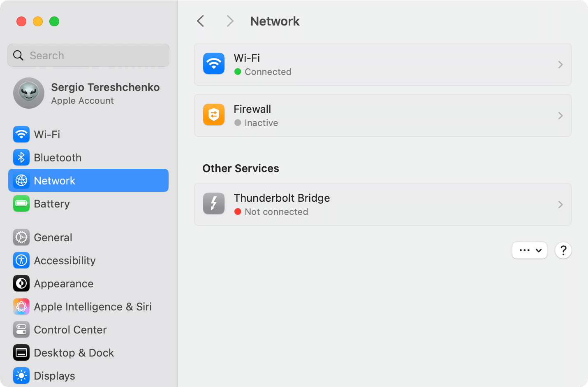Select Control Center in the sidebar
The height and width of the screenshot is (387, 588).
(21, 329)
